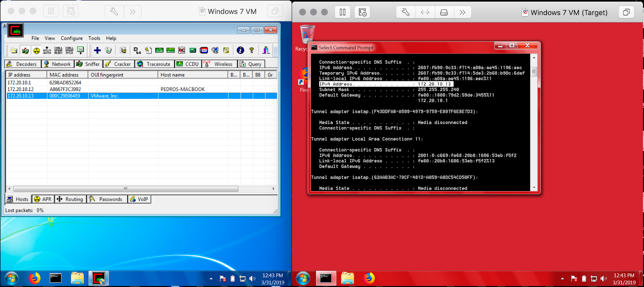The image size is (644, 287).
Task: Click the recycle bin Remove icon in Cain
Action: (108, 50)
